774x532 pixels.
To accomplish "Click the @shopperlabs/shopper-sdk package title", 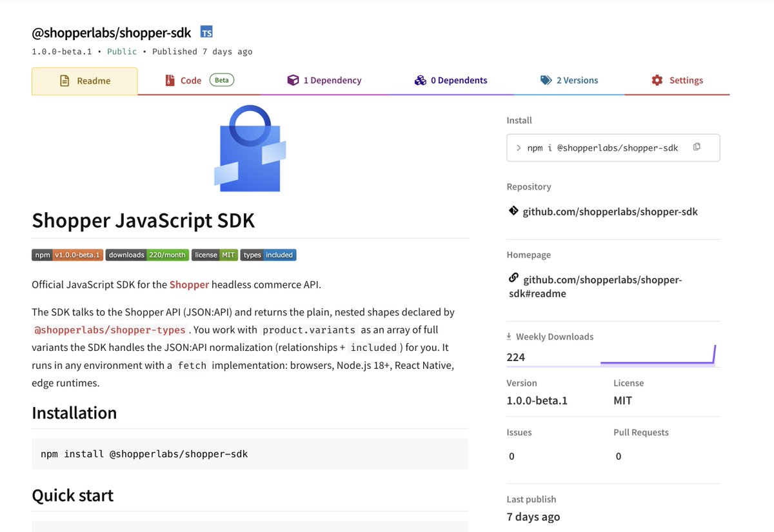I will 112,32.
